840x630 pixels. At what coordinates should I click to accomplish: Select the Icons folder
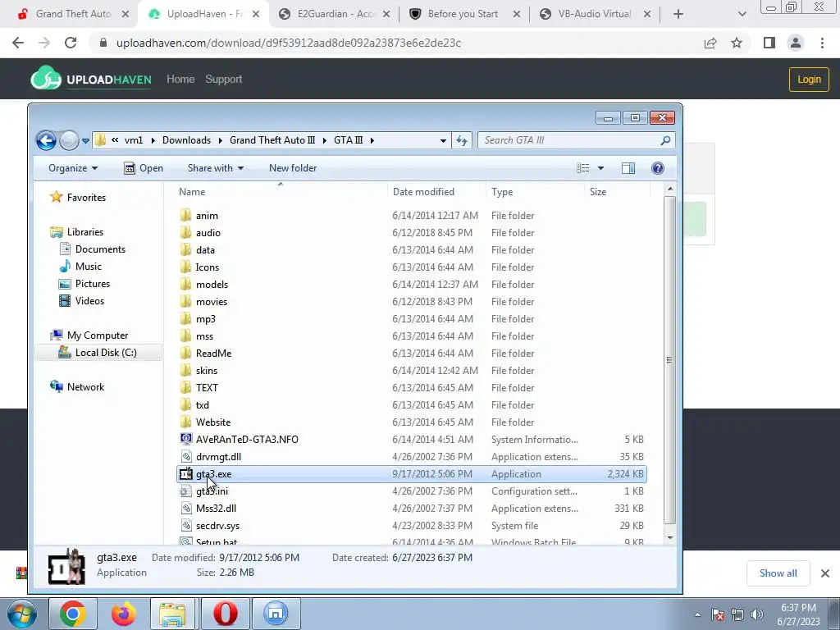coord(412,267)
